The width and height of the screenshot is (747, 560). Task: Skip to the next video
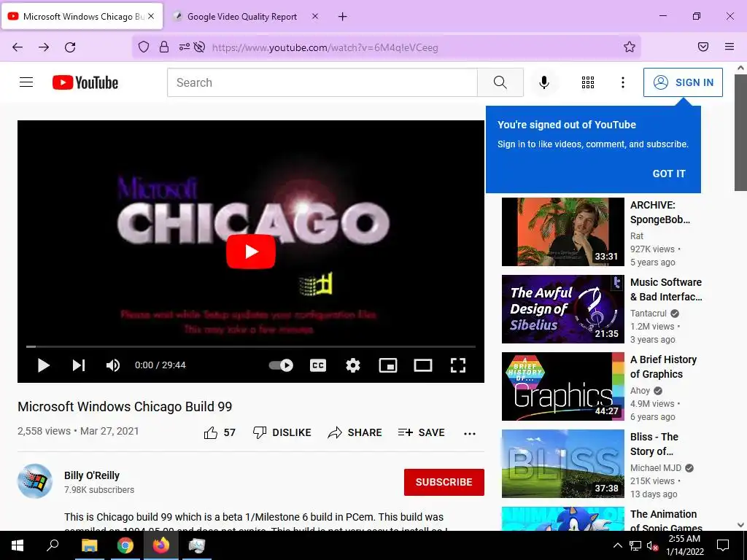click(79, 365)
